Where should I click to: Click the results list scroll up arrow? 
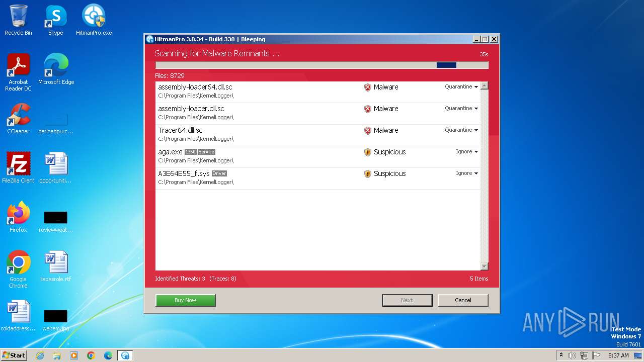tap(485, 86)
